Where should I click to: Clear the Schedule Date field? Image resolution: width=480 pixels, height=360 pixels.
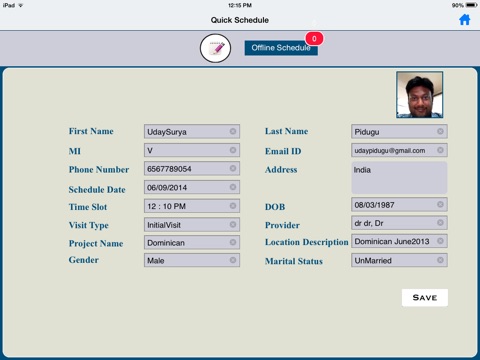tap(233, 187)
